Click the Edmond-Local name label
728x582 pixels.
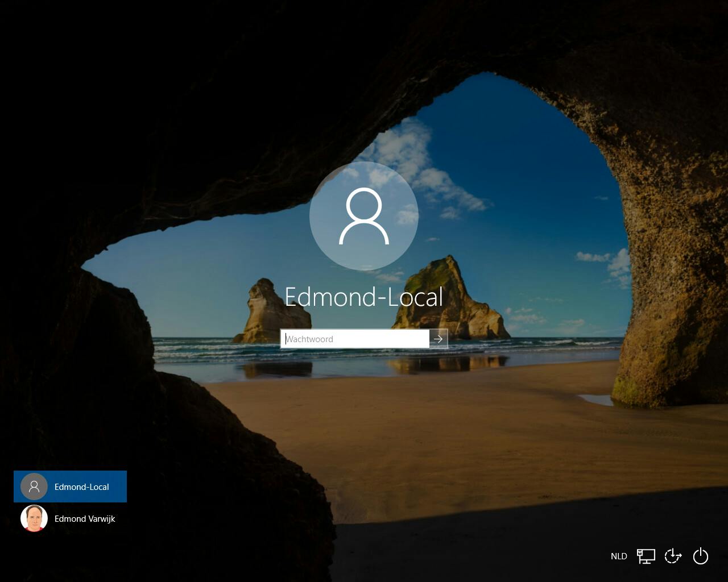81,487
